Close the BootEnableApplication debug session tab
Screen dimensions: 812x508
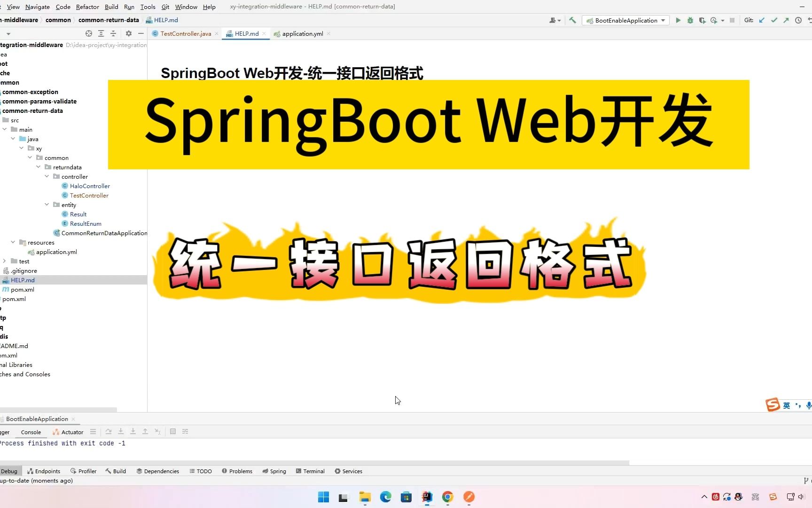click(x=73, y=419)
